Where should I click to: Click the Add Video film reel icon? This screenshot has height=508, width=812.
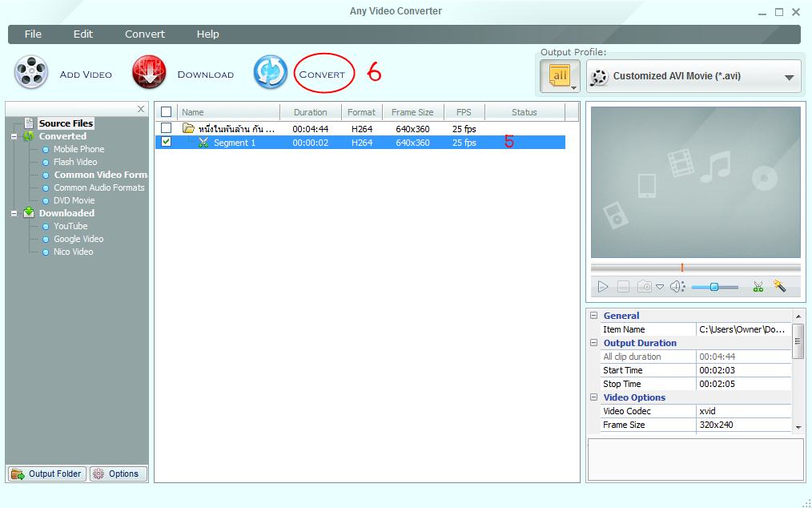[x=31, y=72]
